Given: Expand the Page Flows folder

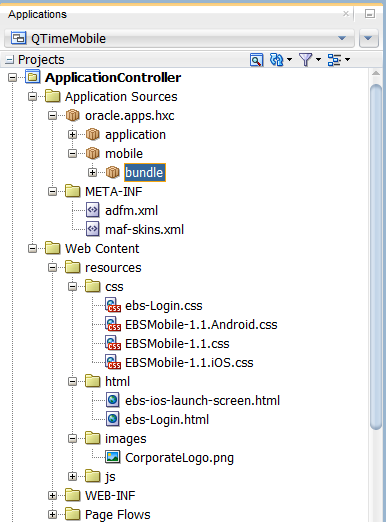Looking at the screenshot, I should point(52,515).
